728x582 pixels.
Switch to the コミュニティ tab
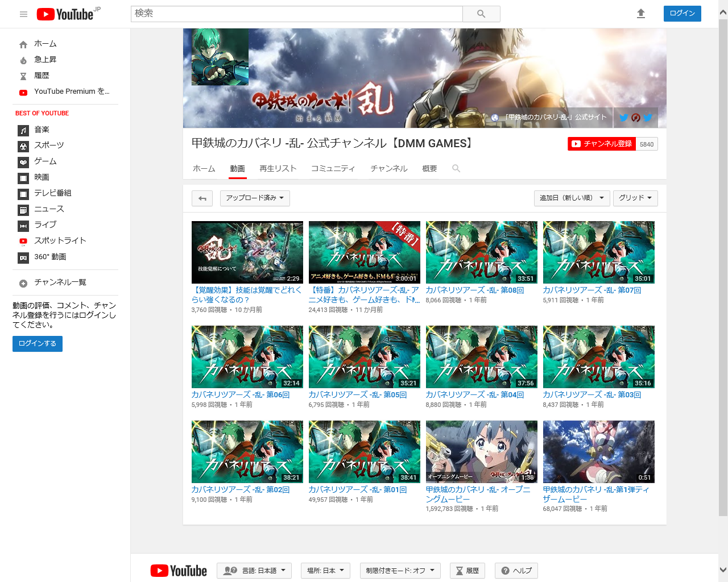point(333,169)
